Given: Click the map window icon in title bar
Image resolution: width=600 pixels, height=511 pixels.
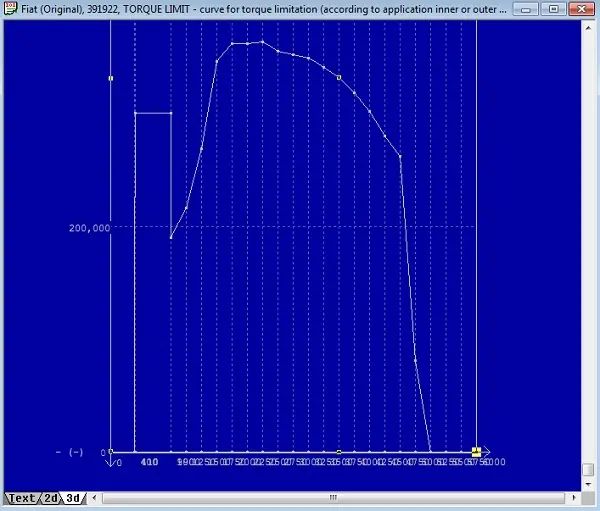Looking at the screenshot, I should (9, 9).
